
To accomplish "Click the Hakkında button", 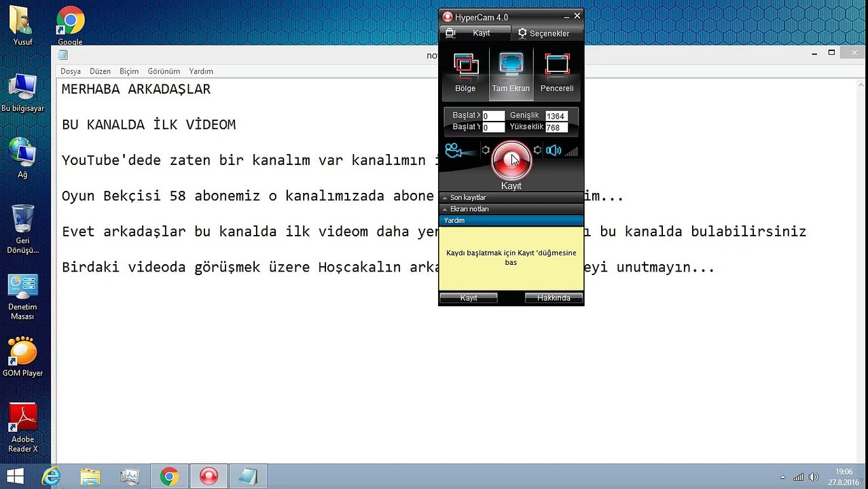I will point(554,297).
